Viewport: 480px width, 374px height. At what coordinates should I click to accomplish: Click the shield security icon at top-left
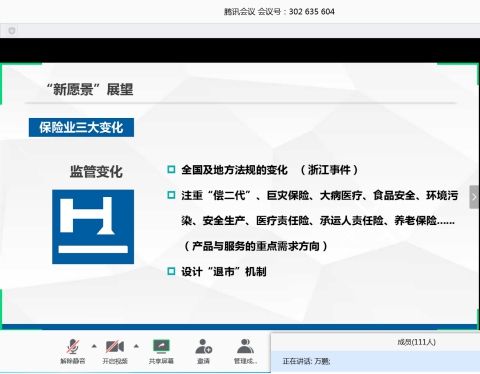tap(12, 31)
